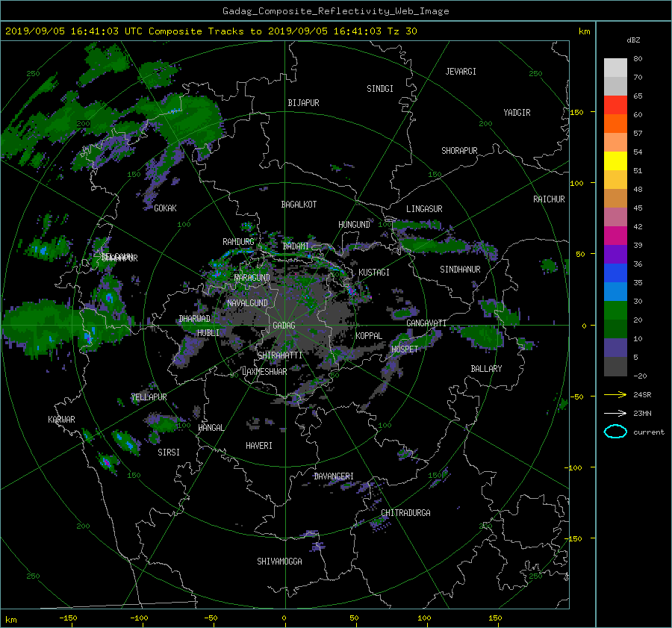This screenshot has height=628, width=672.
Task: Click the SHIRAHATTI city label
Action: point(280,355)
